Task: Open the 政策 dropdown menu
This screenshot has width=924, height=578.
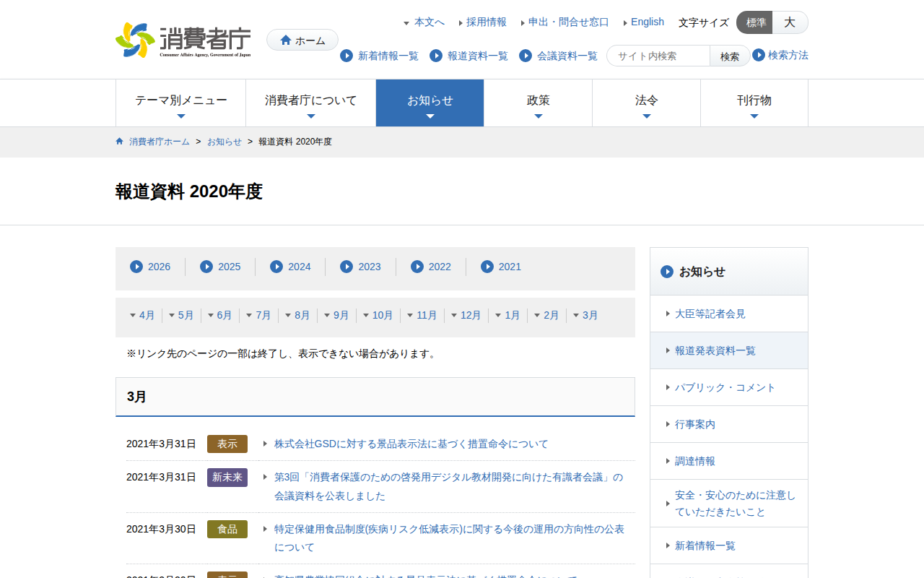Action: 538,103
